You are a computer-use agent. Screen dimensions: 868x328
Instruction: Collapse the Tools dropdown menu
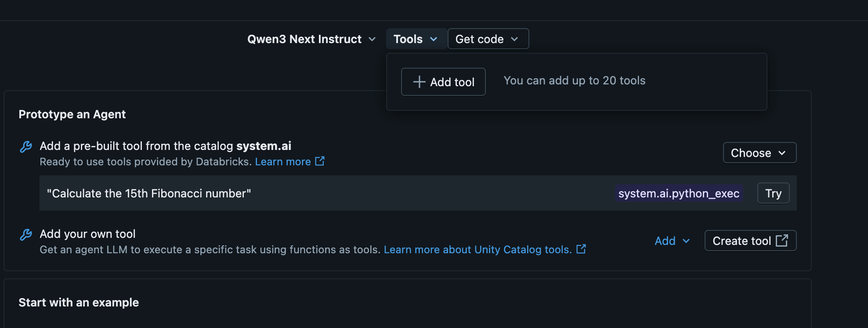click(x=416, y=39)
